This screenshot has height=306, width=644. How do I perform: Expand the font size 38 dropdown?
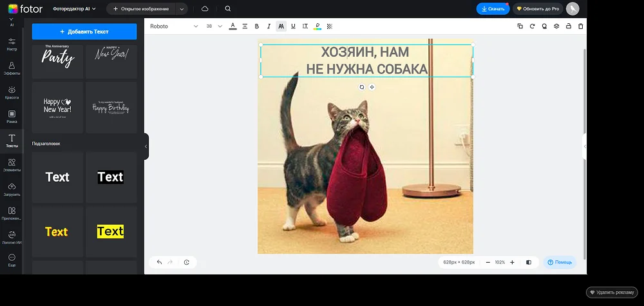220,26
